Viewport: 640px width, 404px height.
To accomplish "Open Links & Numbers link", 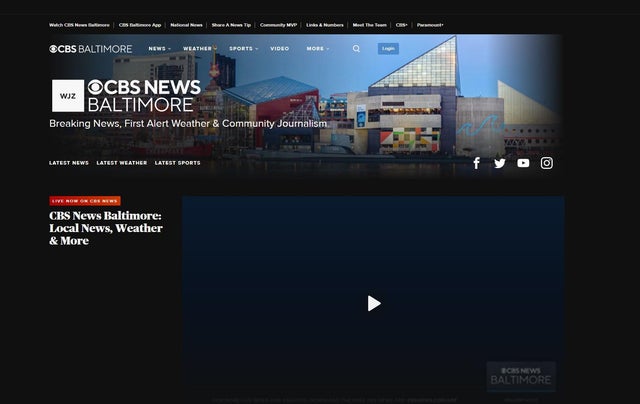I will [x=325, y=25].
